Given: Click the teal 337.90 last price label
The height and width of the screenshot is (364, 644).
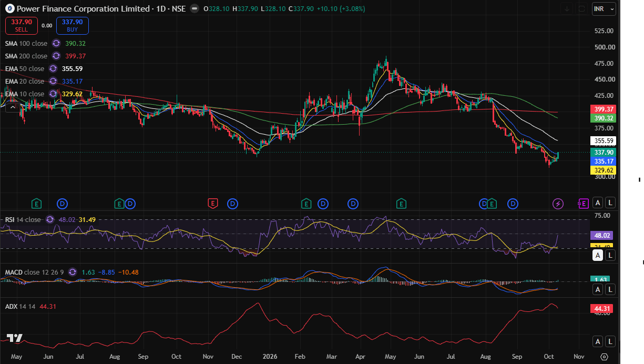Looking at the screenshot, I should coord(603,152).
